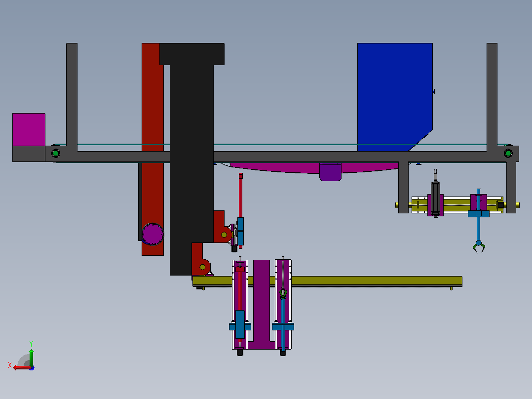
Task: Click the X label of the coordinate triad
Action: (x=10, y=365)
